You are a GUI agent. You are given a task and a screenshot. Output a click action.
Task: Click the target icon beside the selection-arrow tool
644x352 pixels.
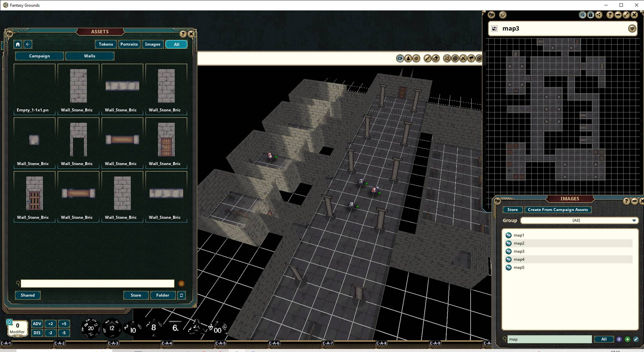click(455, 58)
